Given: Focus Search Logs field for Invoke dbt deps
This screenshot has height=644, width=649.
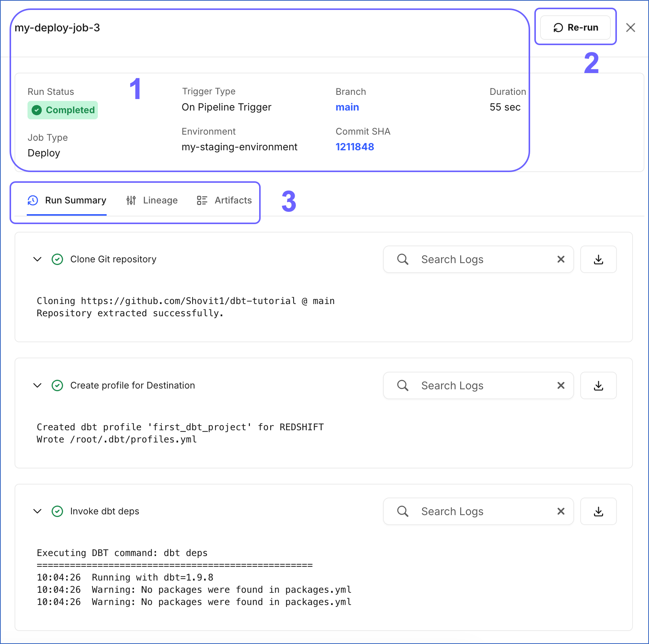Looking at the screenshot, I should 478,511.
